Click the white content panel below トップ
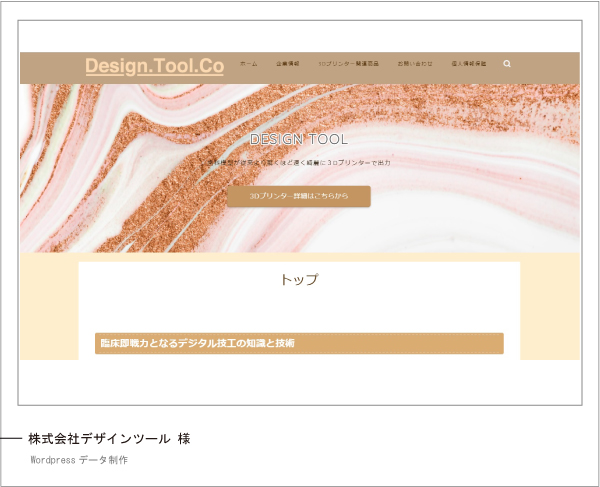 pyautogui.click(x=299, y=310)
